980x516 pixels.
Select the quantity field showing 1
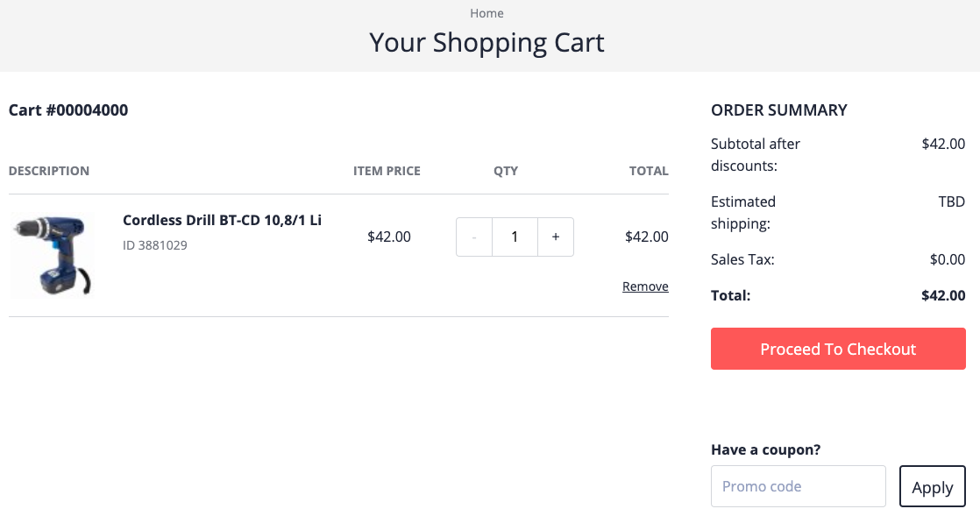pos(515,237)
